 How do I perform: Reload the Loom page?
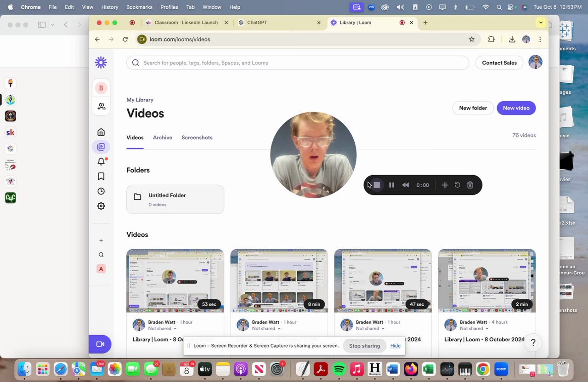125,40
